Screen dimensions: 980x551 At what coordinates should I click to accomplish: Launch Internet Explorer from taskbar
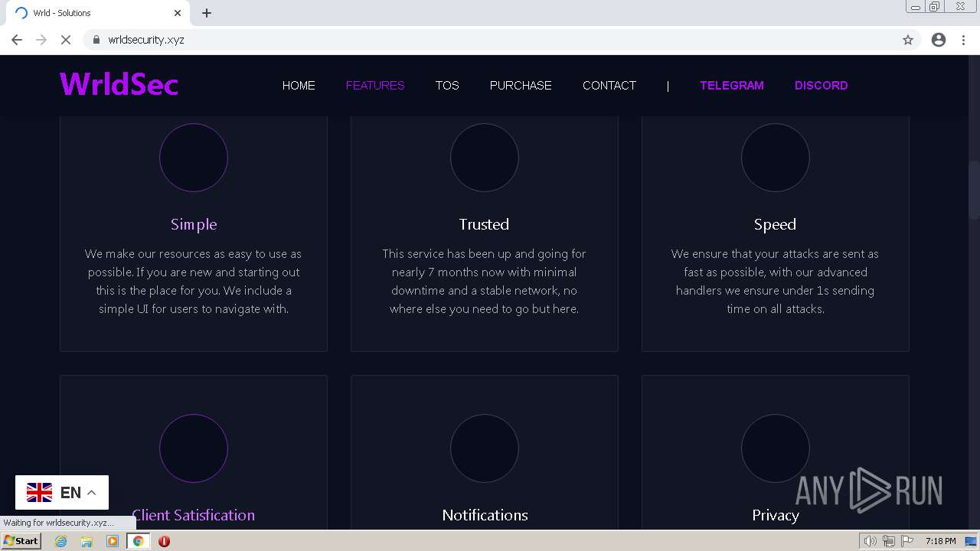61,541
